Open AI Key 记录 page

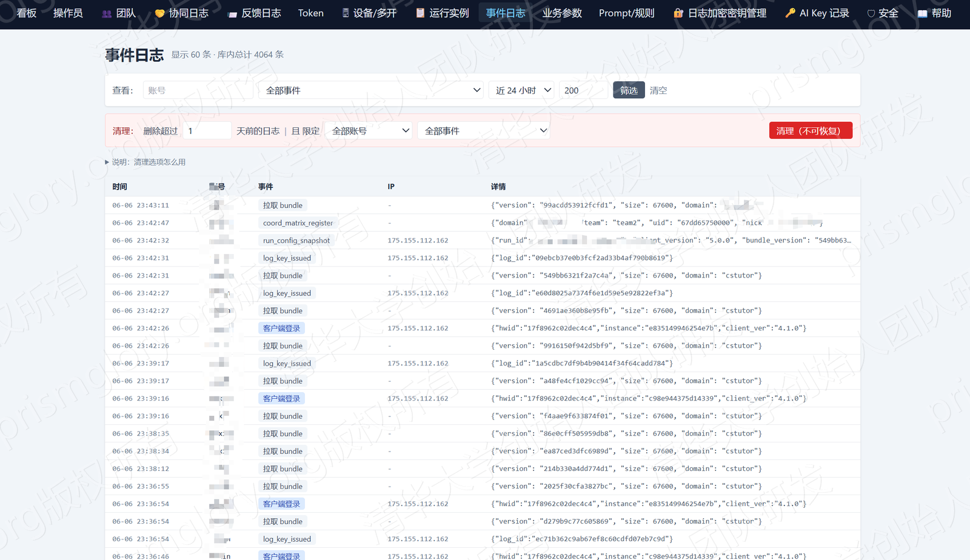[817, 13]
